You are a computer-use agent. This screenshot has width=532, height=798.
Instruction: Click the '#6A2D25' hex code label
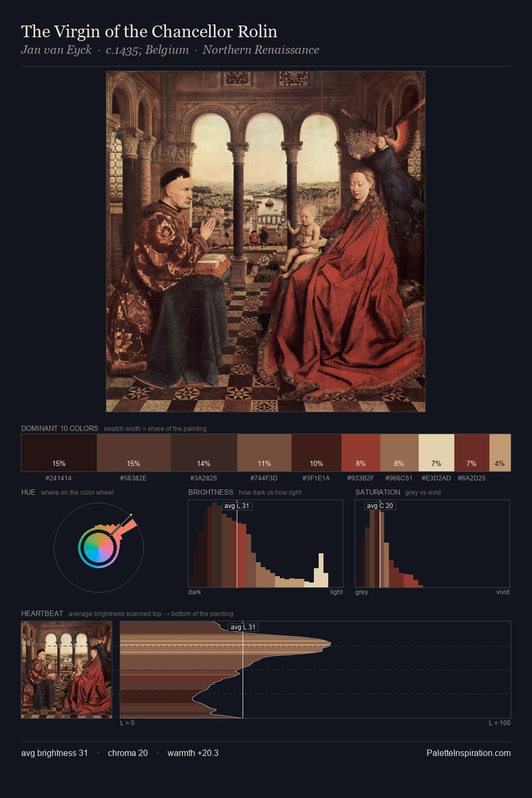pos(472,478)
